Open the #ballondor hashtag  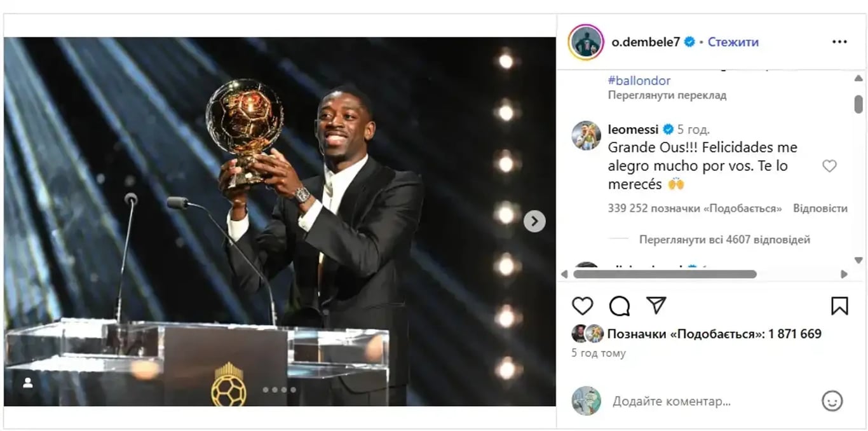(639, 81)
